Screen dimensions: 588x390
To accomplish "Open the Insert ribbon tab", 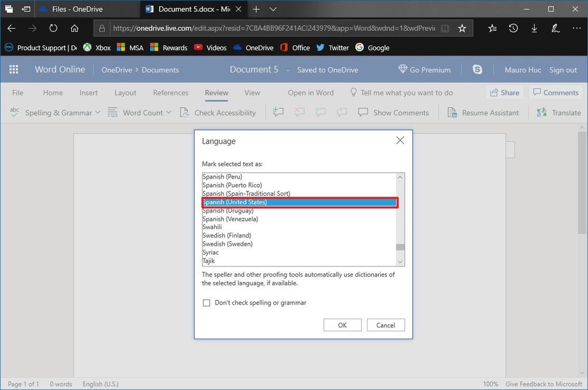I will [88, 92].
